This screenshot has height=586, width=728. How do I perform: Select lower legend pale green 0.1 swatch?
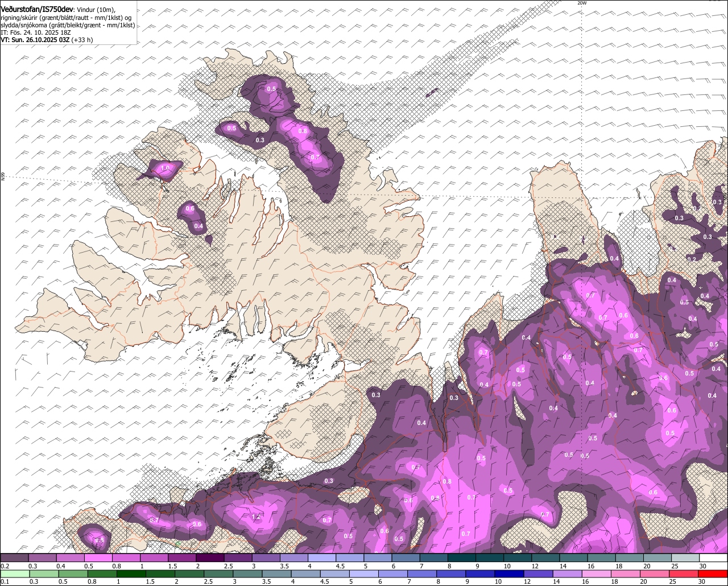(x=14, y=574)
